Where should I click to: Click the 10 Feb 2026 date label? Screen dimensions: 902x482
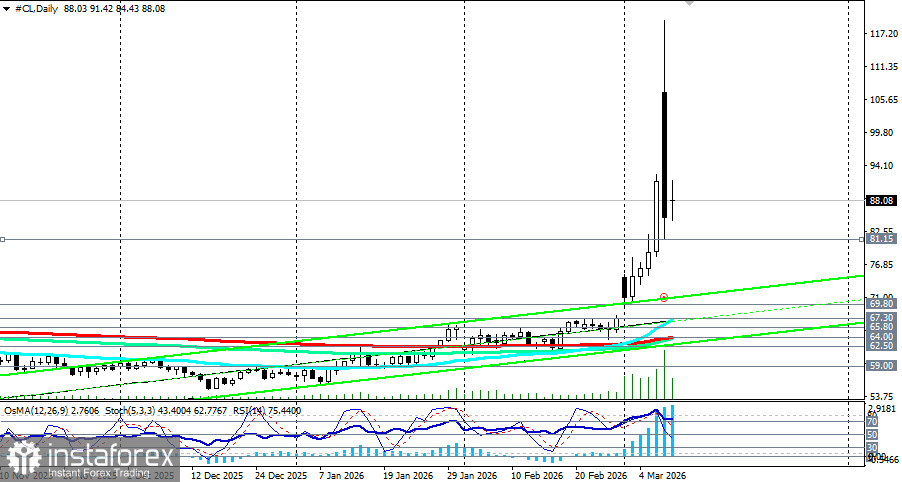point(537,476)
